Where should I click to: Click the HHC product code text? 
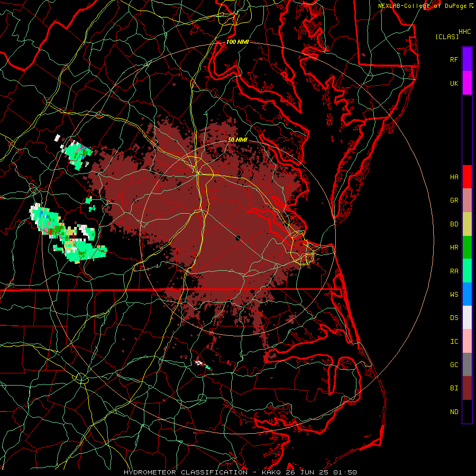point(464,32)
